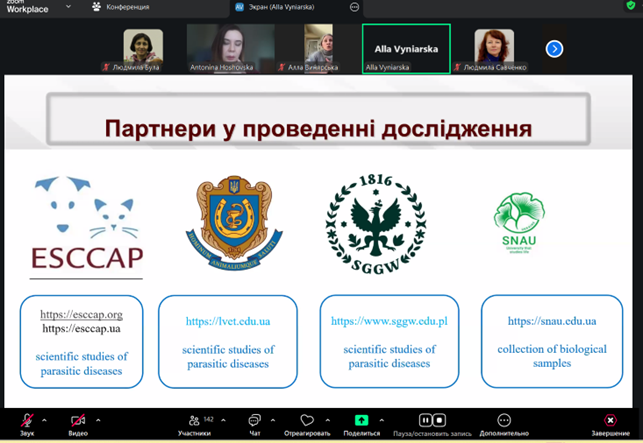Start video with the Видео camera icon

coord(78,421)
